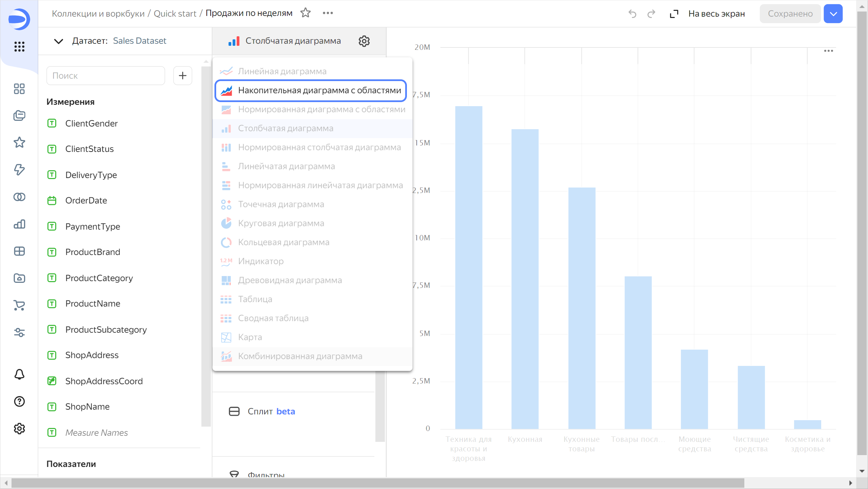Add a field with the plus button

[x=183, y=75]
